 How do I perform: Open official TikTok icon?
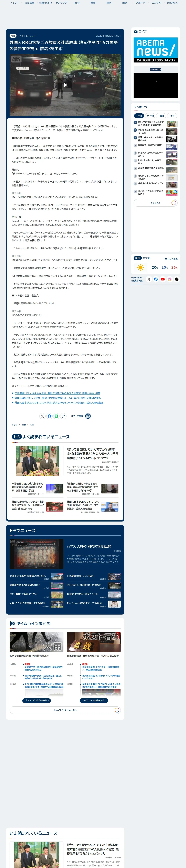(x=177, y=279)
